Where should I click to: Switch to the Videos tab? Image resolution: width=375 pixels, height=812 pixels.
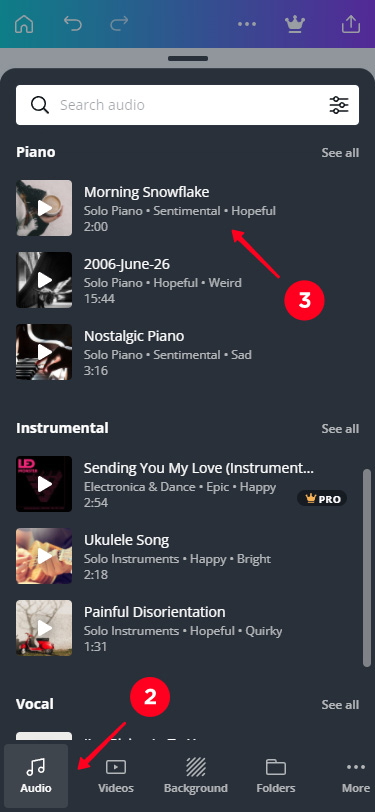click(x=116, y=776)
